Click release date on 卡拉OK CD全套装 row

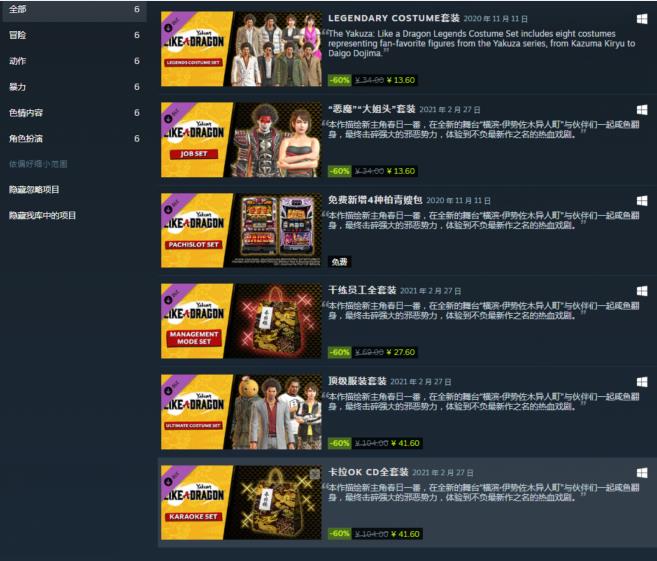443,473
